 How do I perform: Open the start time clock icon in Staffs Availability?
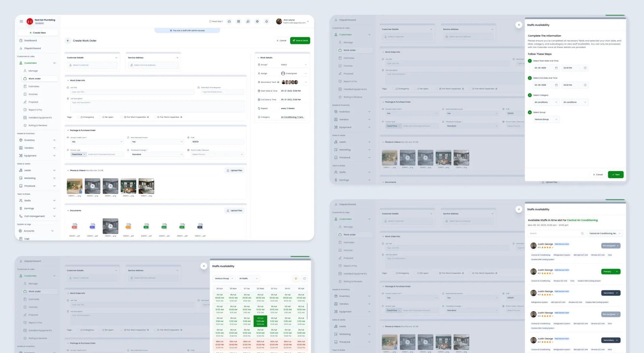(585, 68)
